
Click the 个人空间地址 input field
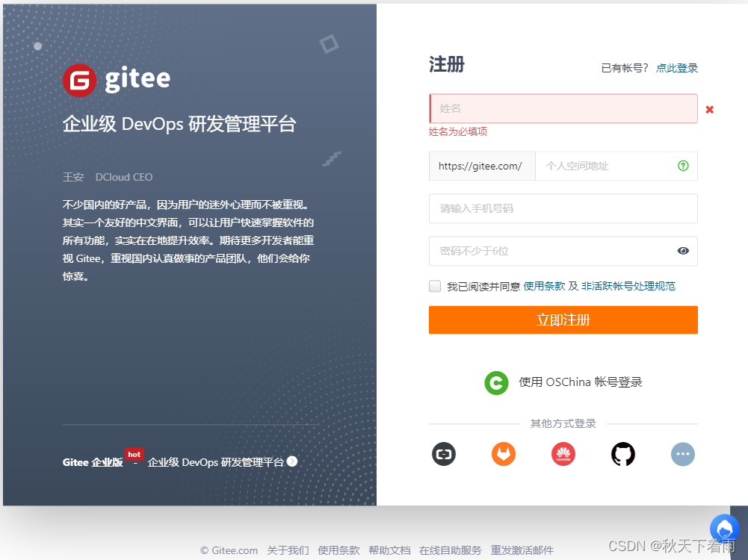pos(616,166)
